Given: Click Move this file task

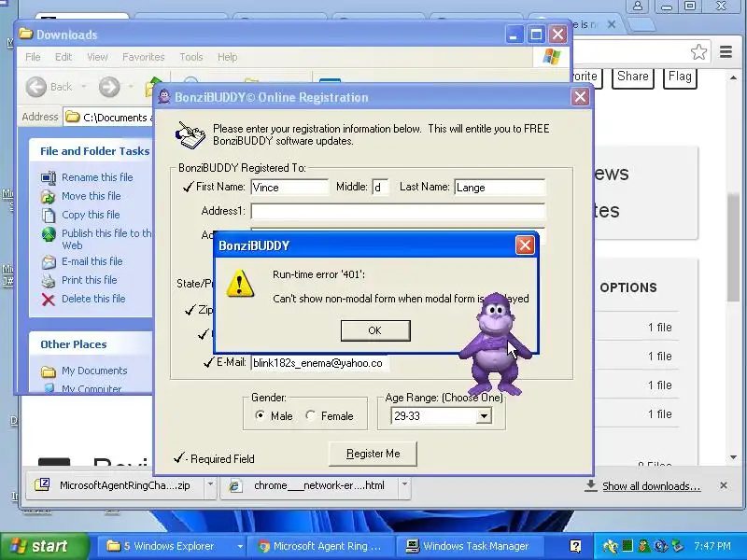Looking at the screenshot, I should [91, 196].
